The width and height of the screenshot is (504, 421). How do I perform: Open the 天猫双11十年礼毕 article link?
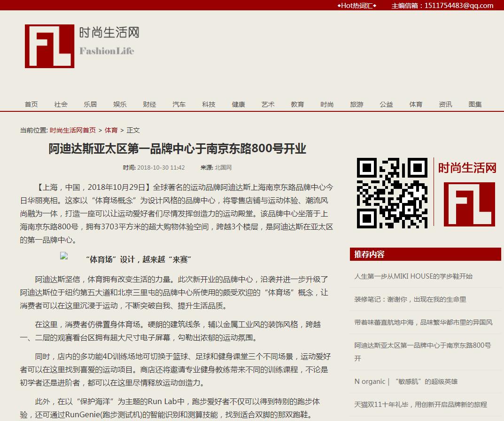(421, 405)
